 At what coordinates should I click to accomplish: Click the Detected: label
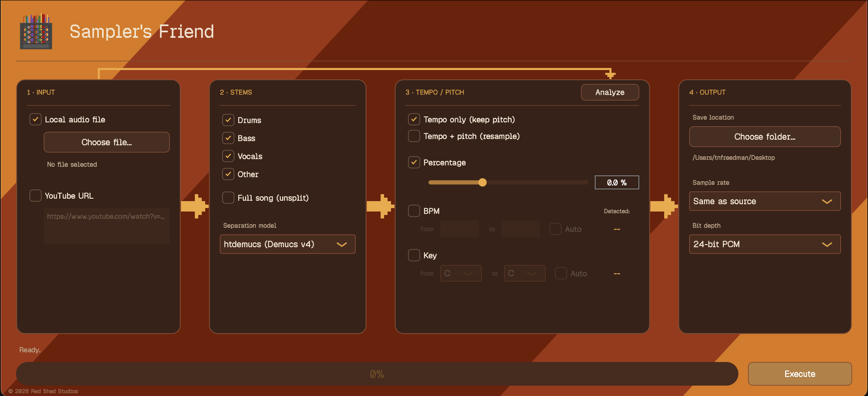(x=617, y=211)
